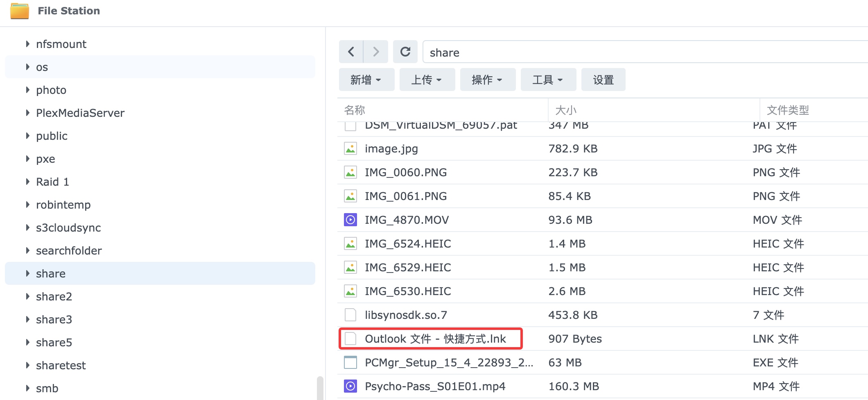This screenshot has height=400, width=868.
Task: Open the 上传 upload dropdown
Action: pos(427,80)
